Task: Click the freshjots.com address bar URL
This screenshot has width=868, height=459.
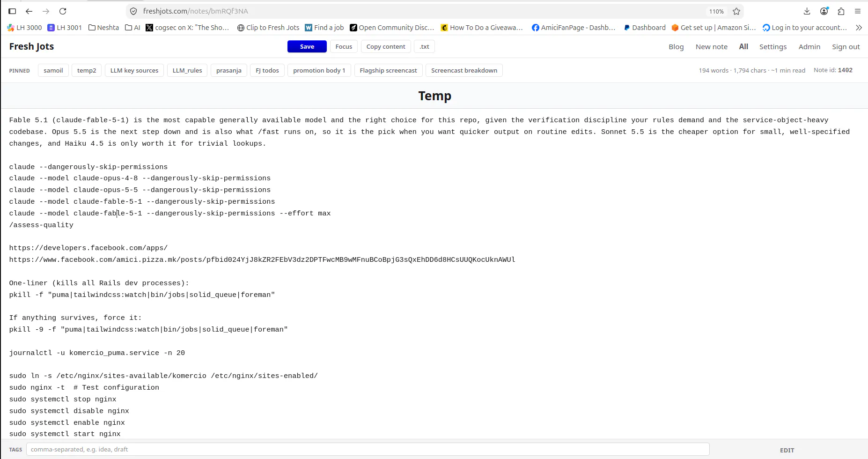Action: [196, 11]
